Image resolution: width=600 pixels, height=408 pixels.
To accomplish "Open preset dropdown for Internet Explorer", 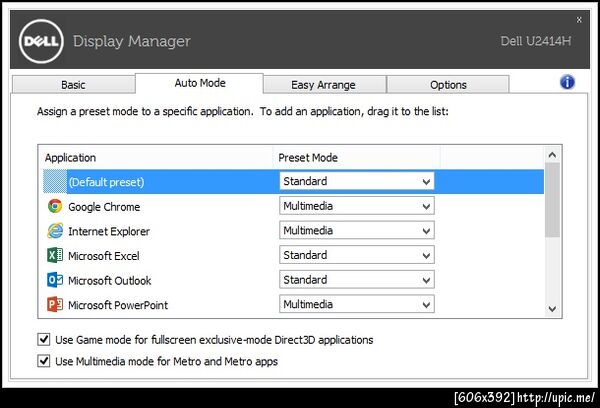I will (357, 230).
